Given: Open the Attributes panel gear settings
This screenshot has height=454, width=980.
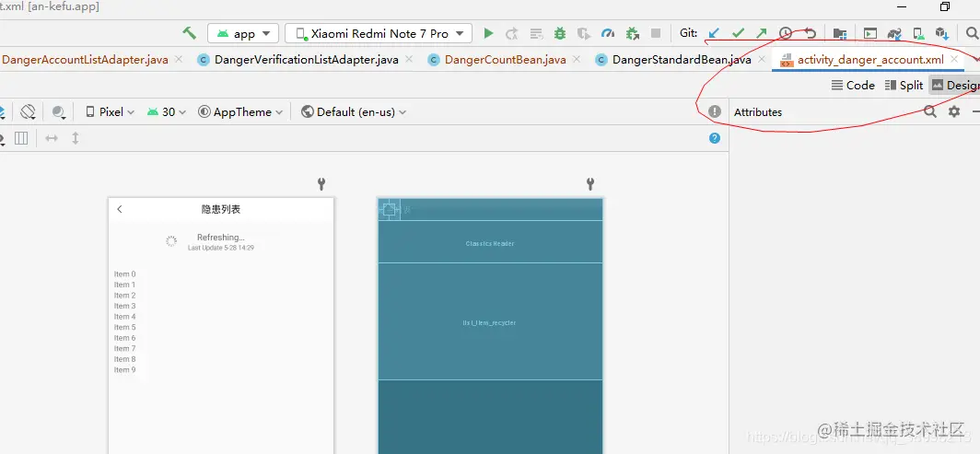Looking at the screenshot, I should click(954, 111).
